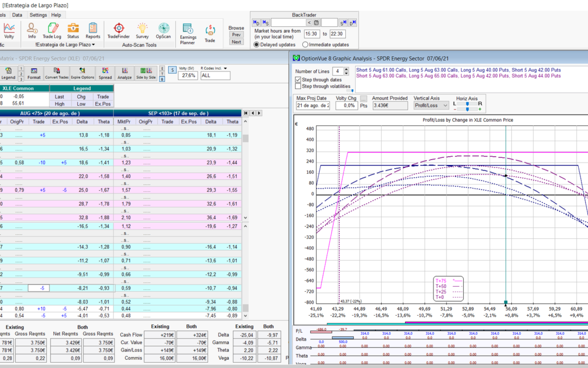This screenshot has width=588, height=368.
Task: Open the Volty Chg ellipsis options
Action: pyautogui.click(x=364, y=98)
